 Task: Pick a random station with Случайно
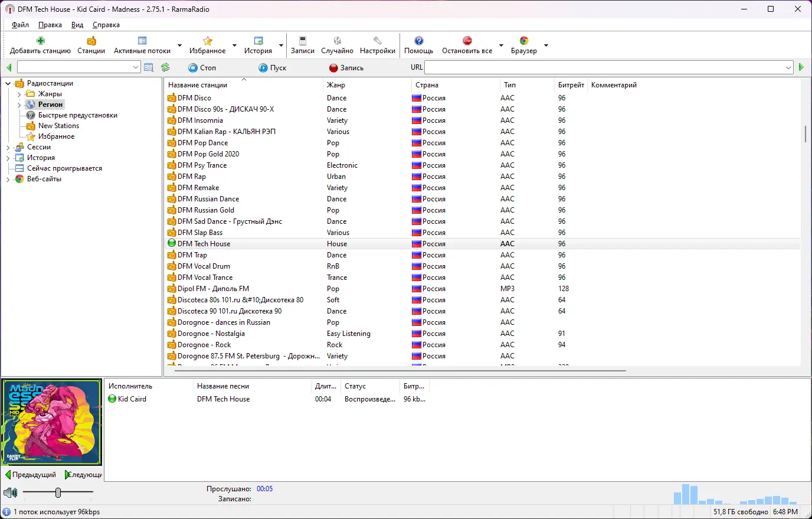click(x=338, y=41)
